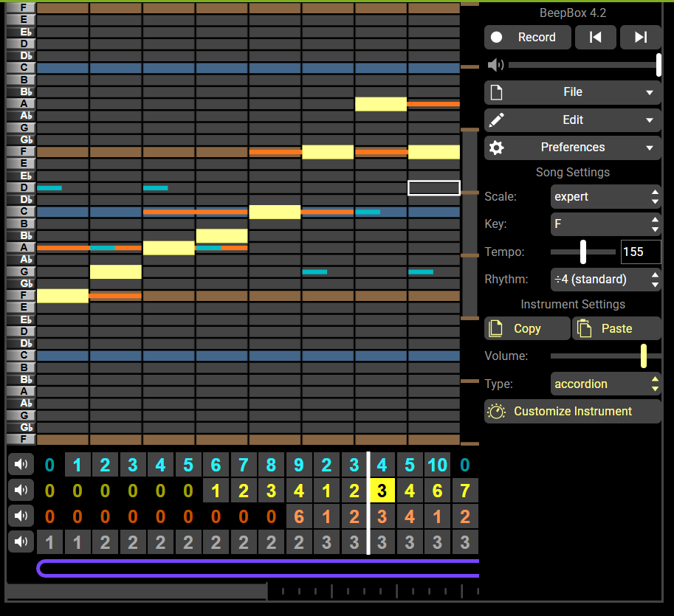This screenshot has height=616, width=674.
Task: Open the Edit menu
Action: 572,120
